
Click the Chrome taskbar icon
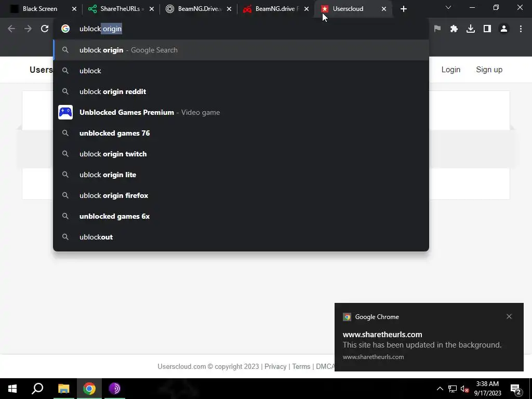tap(89, 389)
